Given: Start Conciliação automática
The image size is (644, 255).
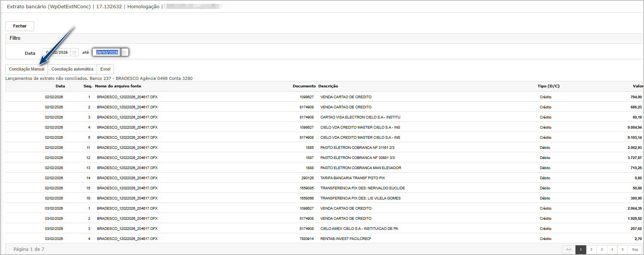Looking at the screenshot, I should click(72, 69).
